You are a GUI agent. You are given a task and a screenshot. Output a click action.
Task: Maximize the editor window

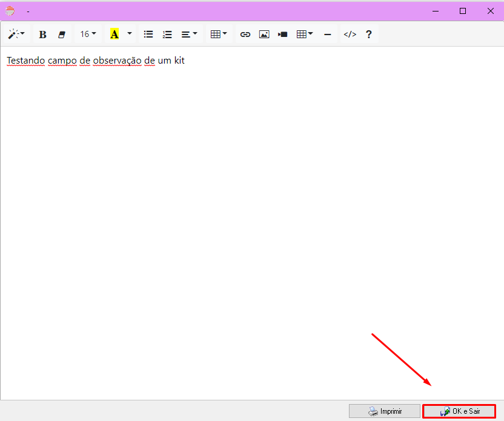coord(463,11)
